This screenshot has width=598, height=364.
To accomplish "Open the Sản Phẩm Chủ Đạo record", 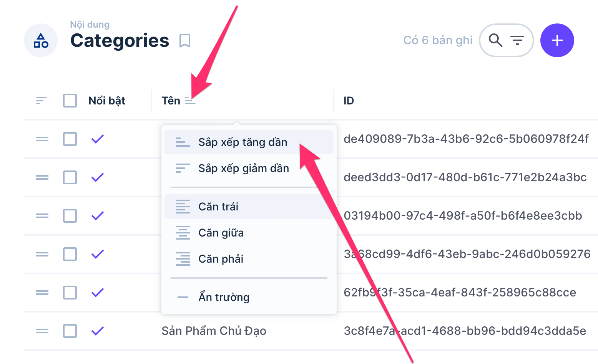I will (214, 331).
